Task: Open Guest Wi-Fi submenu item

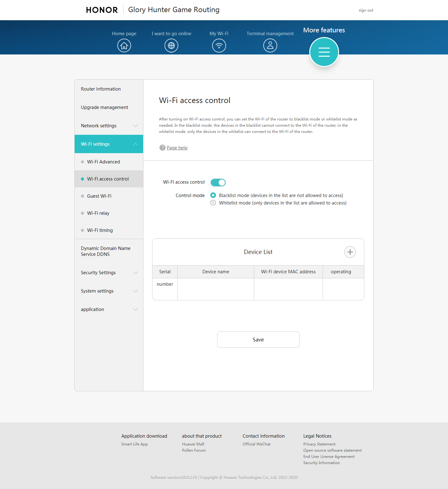Action: 109,196
